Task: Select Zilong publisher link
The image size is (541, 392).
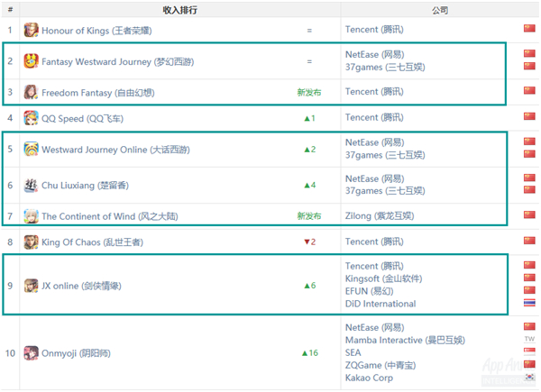Action: (380, 215)
